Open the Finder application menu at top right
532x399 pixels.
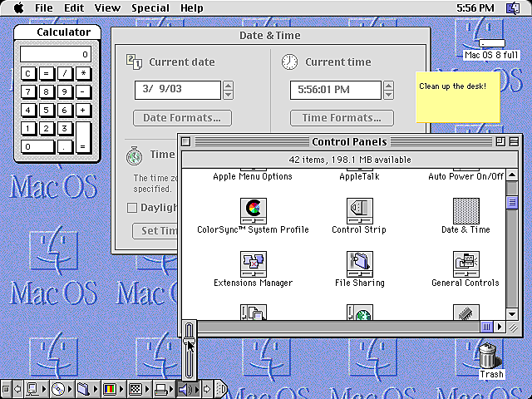[513, 7]
